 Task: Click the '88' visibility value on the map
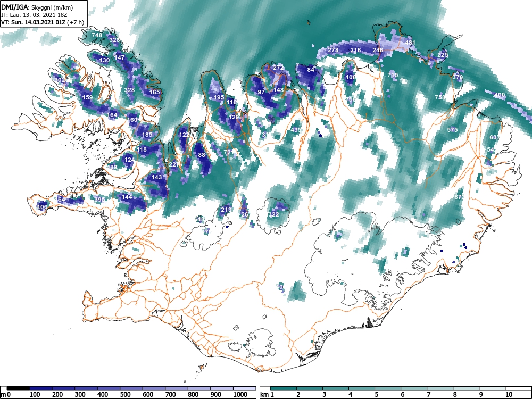point(202,155)
